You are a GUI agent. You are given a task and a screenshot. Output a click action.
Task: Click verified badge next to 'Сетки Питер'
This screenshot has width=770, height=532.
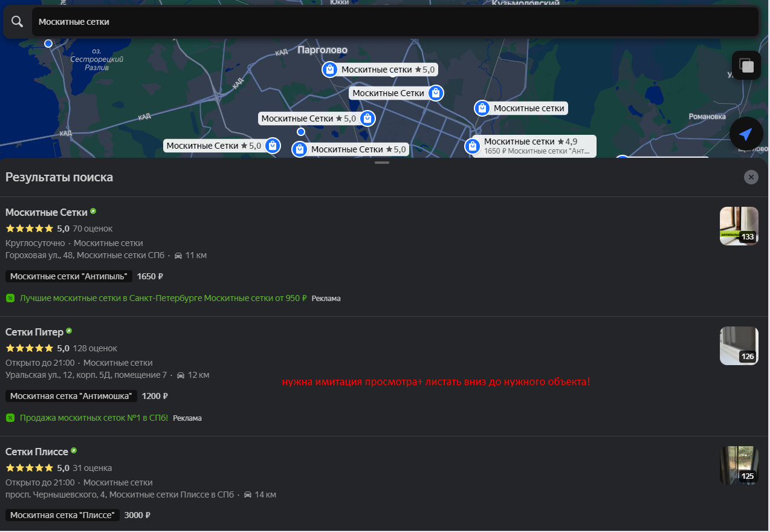[69, 331]
